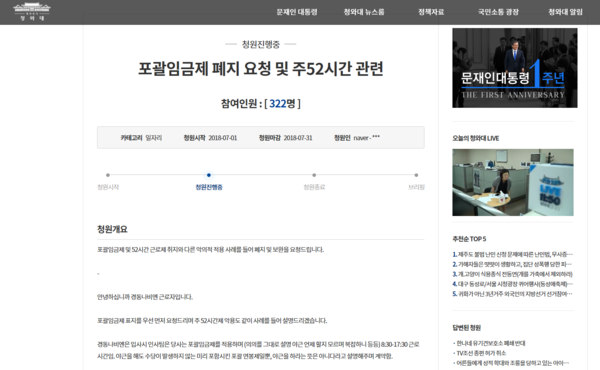Screen dimensions: 600x370
Task: Click the 청원종료 progress step dot
Action: tap(314, 175)
